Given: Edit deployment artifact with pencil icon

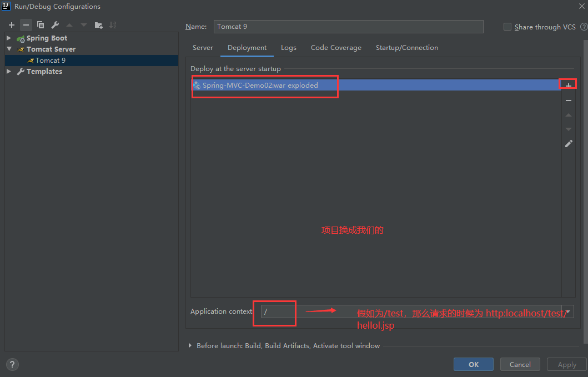Looking at the screenshot, I should point(569,144).
